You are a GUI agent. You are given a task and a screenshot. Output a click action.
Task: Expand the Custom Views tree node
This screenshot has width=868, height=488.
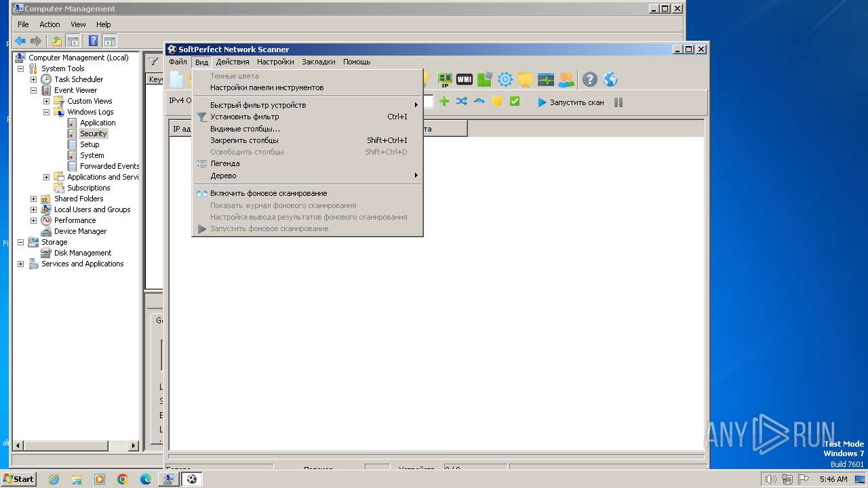(46, 101)
